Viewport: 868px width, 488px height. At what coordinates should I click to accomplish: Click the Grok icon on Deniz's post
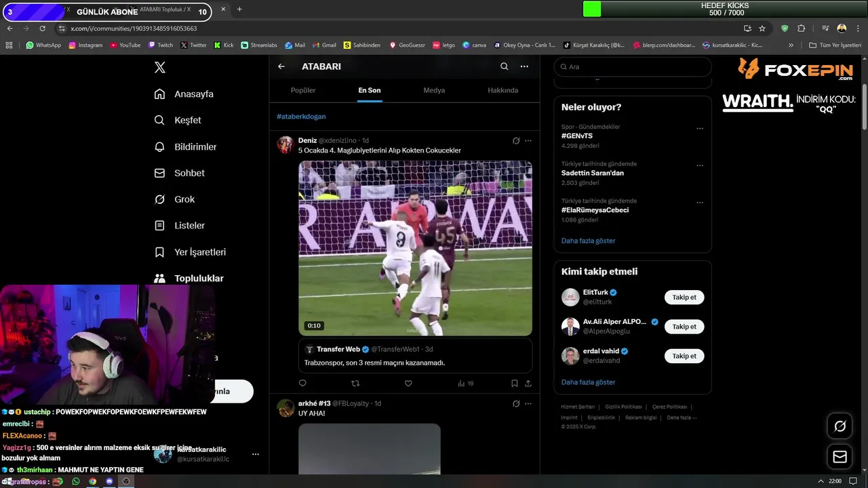(x=516, y=141)
